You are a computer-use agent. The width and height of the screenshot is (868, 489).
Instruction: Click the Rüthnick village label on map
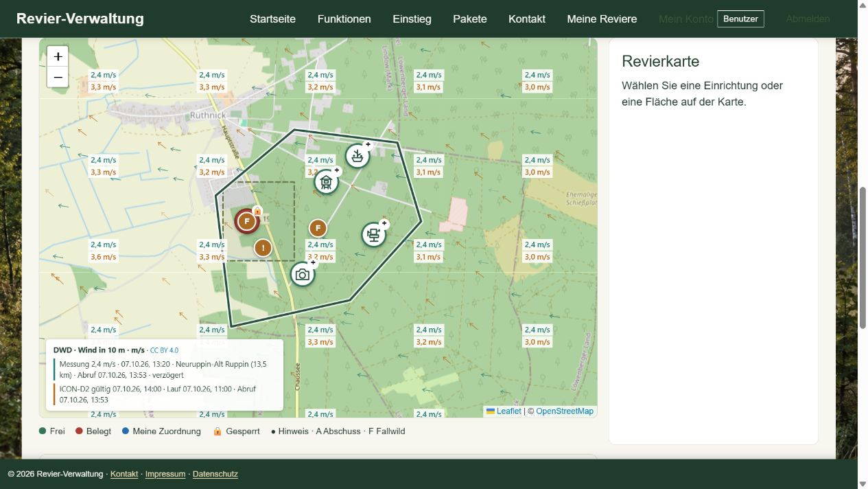(x=207, y=115)
